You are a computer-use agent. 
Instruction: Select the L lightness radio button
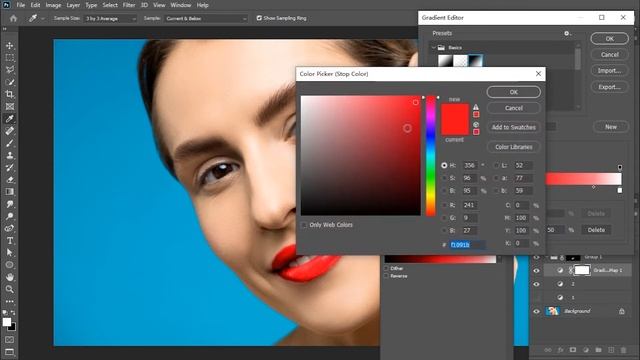click(x=496, y=165)
